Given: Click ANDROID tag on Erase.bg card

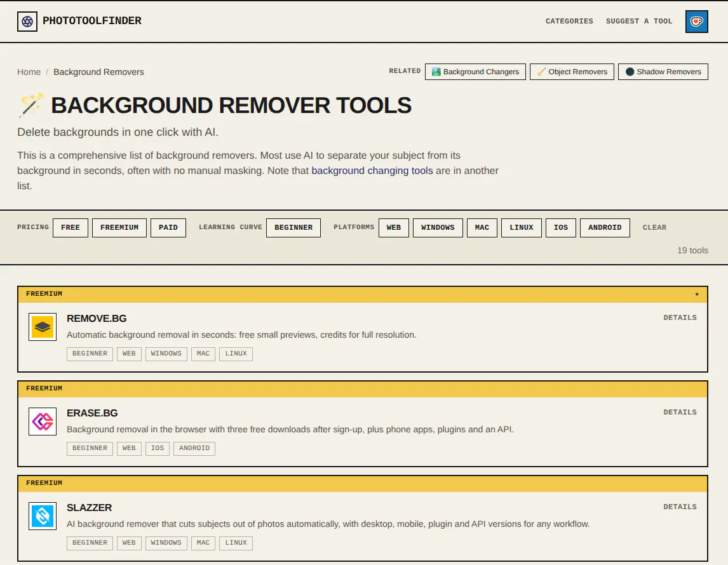Looking at the screenshot, I should pyautogui.click(x=194, y=449).
